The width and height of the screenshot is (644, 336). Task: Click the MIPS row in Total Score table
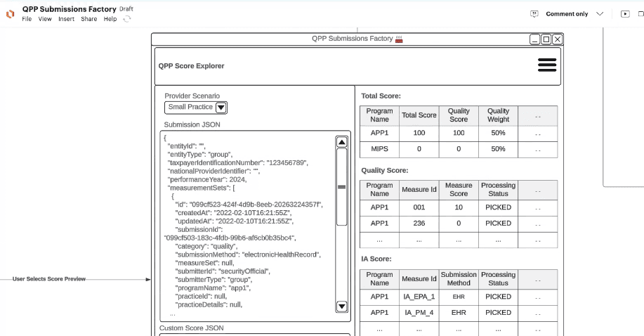(x=459, y=149)
